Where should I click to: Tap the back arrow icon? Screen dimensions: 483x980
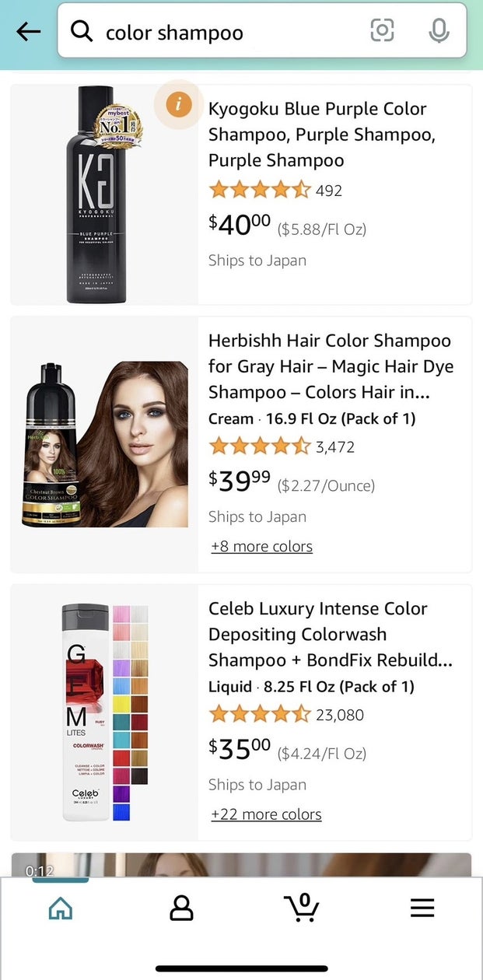point(28,32)
